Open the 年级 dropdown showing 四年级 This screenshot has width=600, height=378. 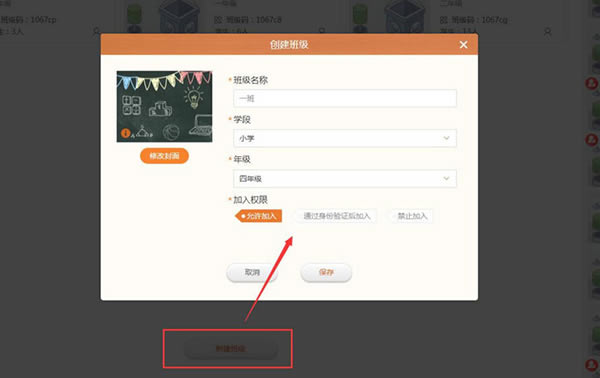pos(345,178)
